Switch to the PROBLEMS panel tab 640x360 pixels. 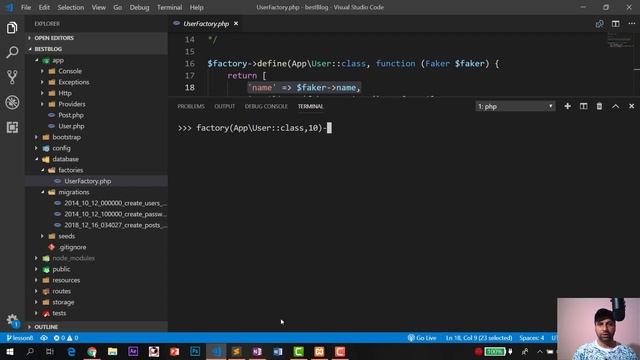click(191, 107)
